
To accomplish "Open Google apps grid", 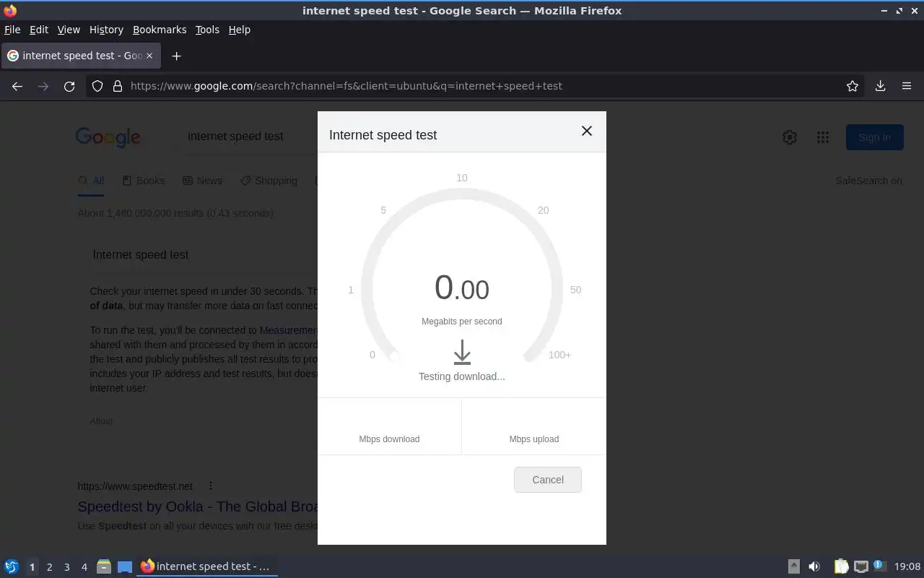I will pos(823,137).
